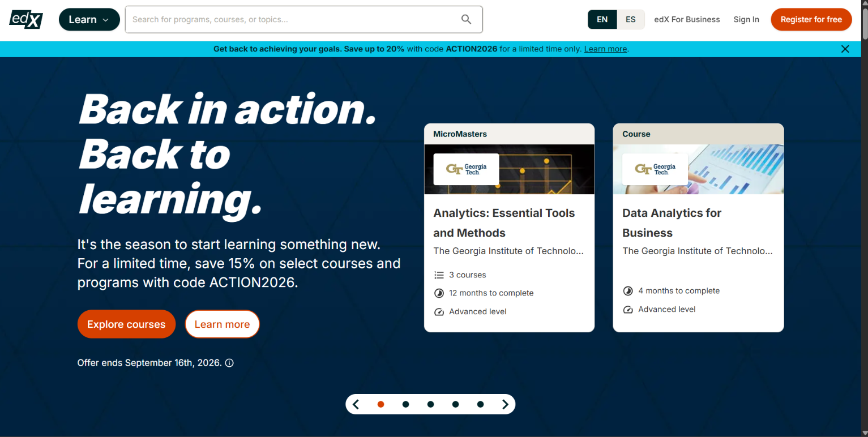The width and height of the screenshot is (868, 437).
Task: Click the edX logo
Action: (x=26, y=19)
